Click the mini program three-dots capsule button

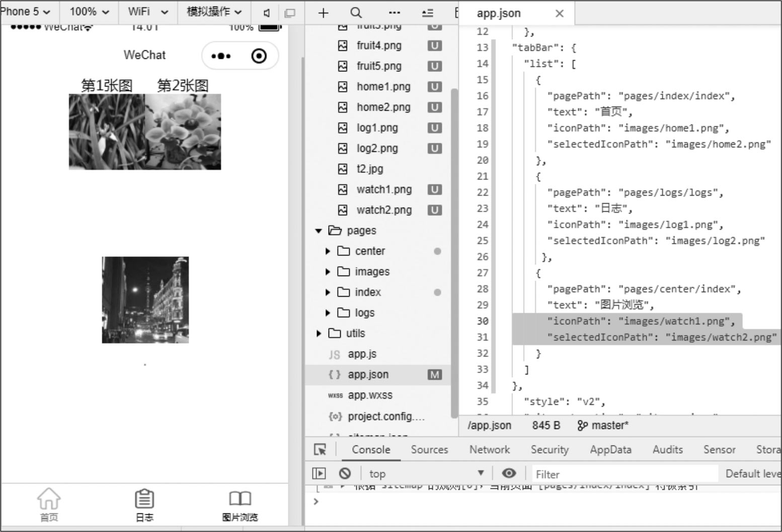(221, 56)
